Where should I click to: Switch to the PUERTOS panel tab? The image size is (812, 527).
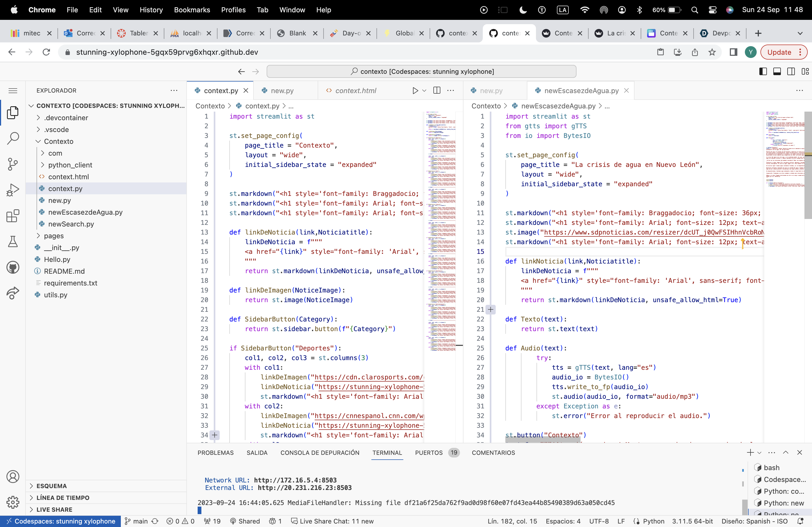pyautogui.click(x=429, y=453)
